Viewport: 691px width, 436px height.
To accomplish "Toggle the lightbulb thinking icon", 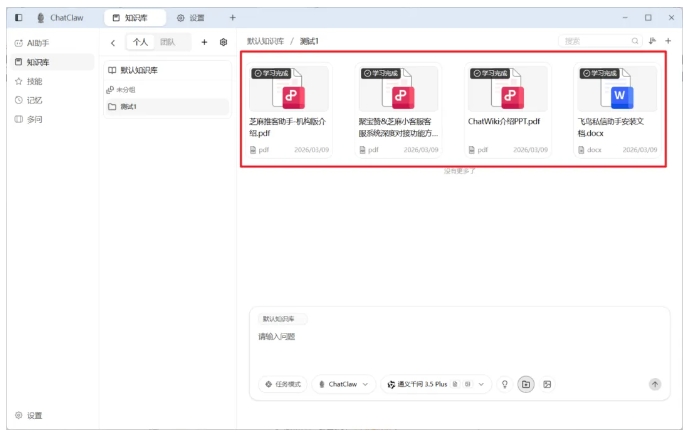I will (x=505, y=384).
